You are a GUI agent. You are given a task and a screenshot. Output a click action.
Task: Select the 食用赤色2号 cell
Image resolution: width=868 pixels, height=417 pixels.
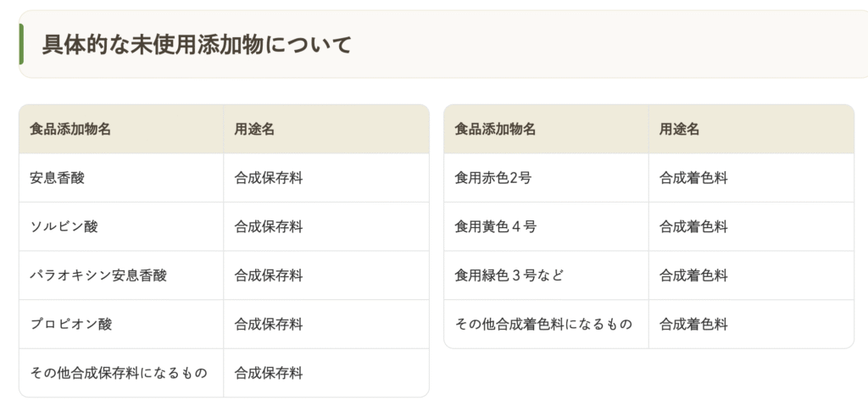(493, 178)
